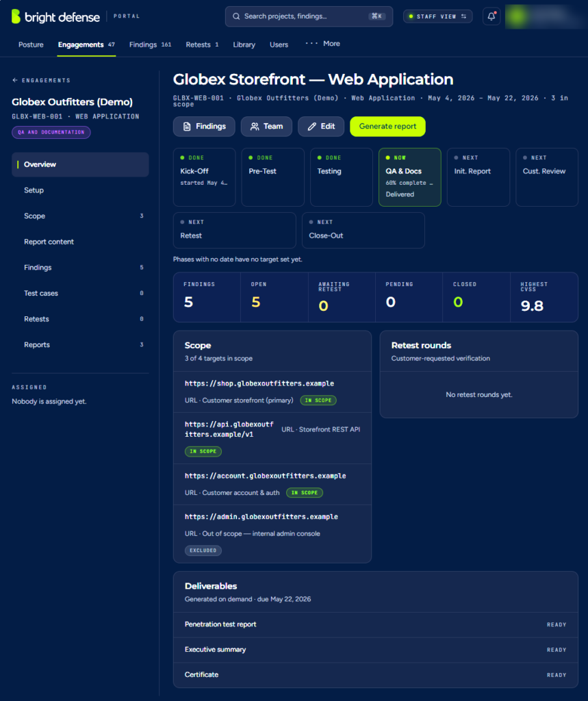This screenshot has width=588, height=701.
Task: Select the Init. Report phase card
Action: click(478, 177)
